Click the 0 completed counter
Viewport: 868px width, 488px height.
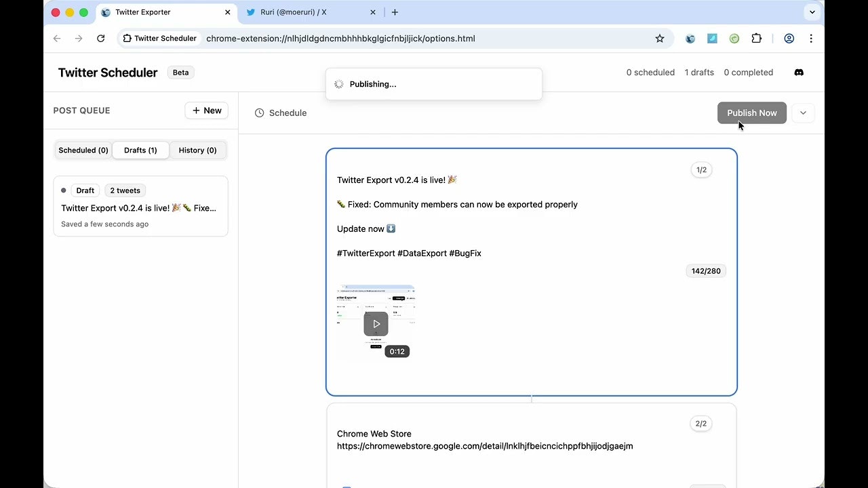748,73
